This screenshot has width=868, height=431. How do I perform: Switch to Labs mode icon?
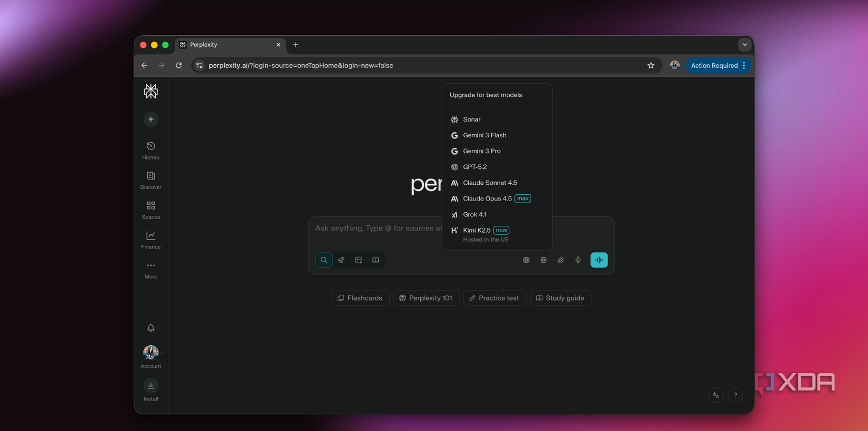tap(359, 260)
